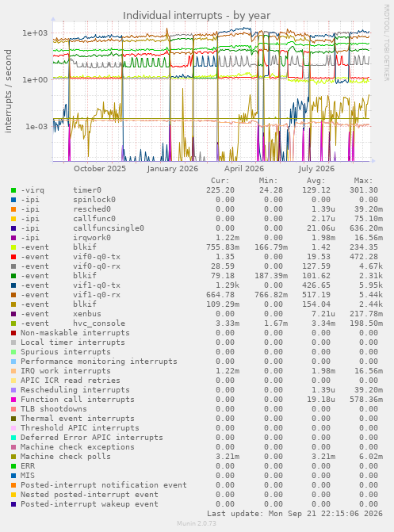
Task: Click the 'April 2026' axis label
Action: (244, 169)
